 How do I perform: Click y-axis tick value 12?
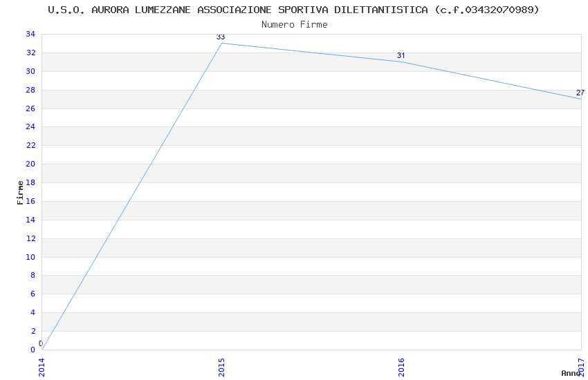(30, 238)
